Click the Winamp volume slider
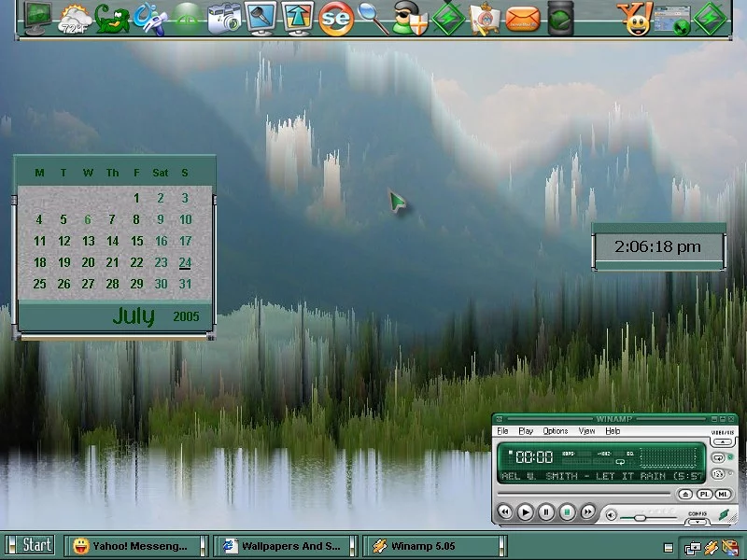The image size is (747, 560). point(639,516)
